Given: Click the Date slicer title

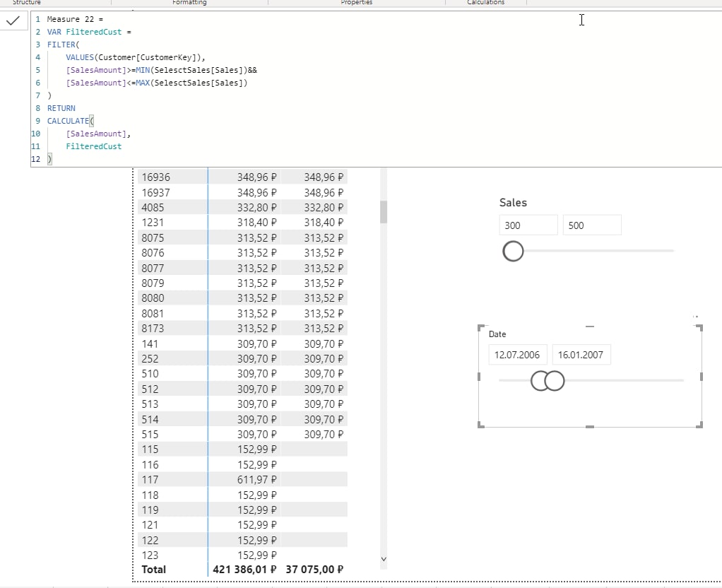Looking at the screenshot, I should click(497, 334).
